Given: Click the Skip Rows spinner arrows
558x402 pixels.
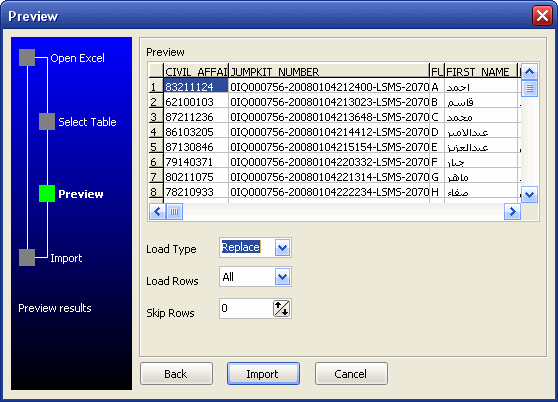Looking at the screenshot, I should [281, 308].
